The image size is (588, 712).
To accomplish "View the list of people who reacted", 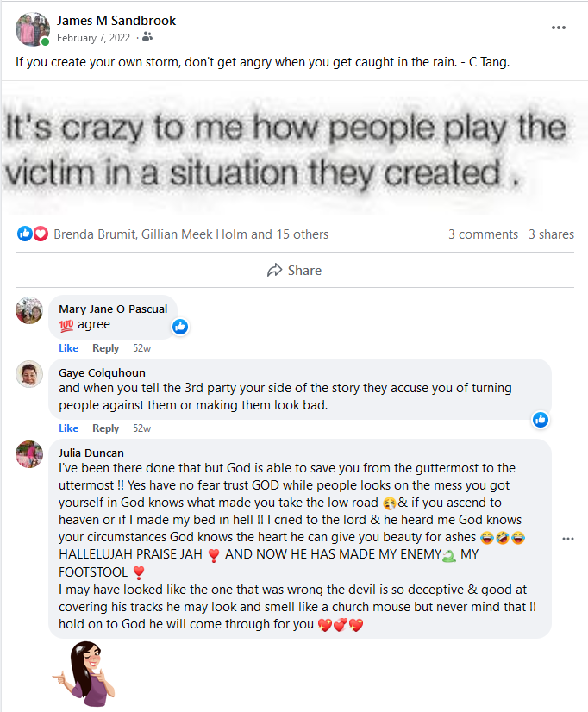I will click(x=191, y=234).
